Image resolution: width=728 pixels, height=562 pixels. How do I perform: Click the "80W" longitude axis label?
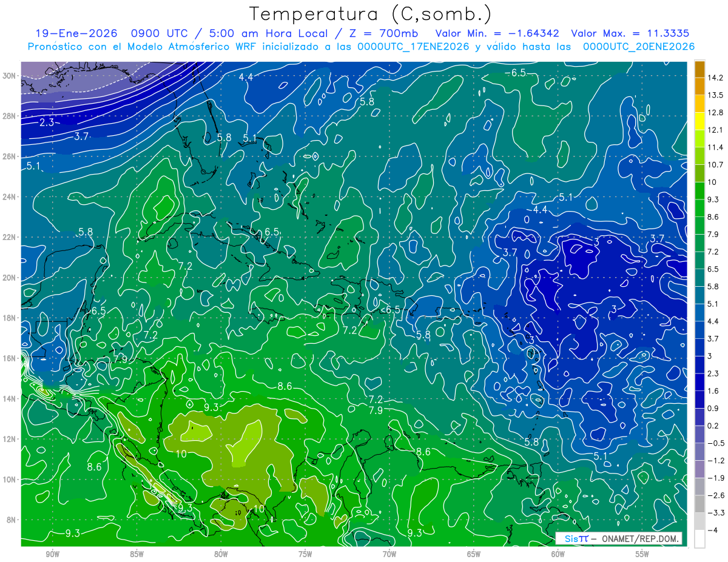(x=221, y=554)
